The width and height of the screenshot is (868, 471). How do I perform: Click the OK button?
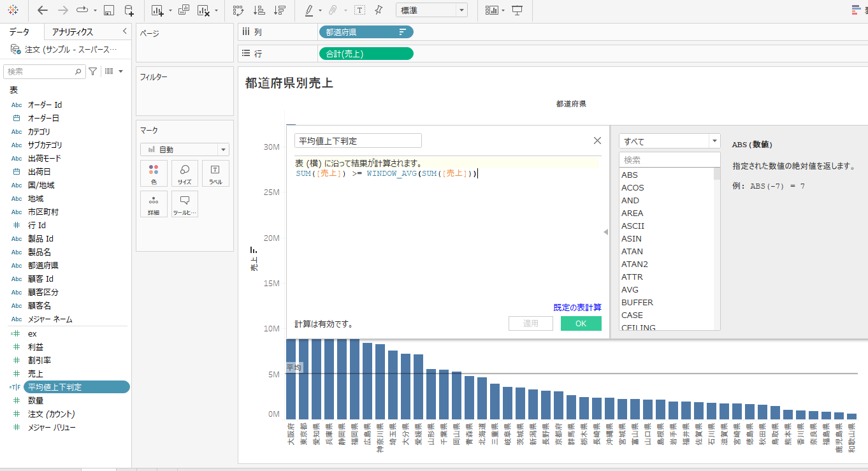click(x=581, y=324)
